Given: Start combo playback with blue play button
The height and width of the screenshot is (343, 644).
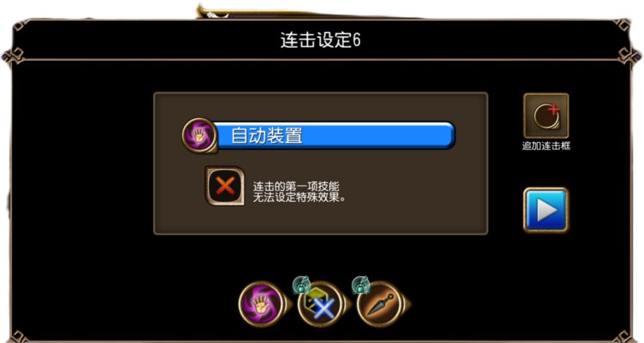Looking at the screenshot, I should coord(546,210).
